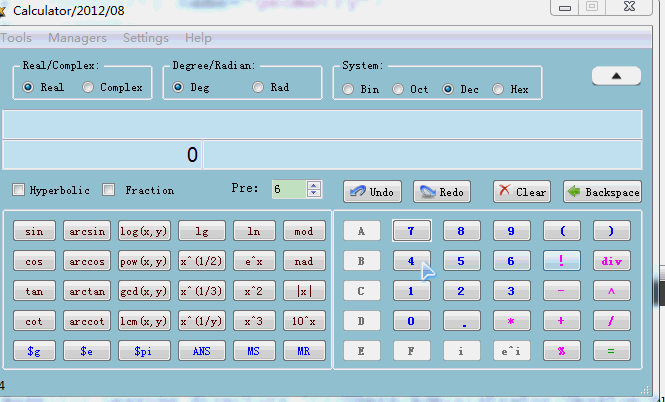Insert the lcm(x,y) function
The image size is (665, 402).
click(x=144, y=321)
